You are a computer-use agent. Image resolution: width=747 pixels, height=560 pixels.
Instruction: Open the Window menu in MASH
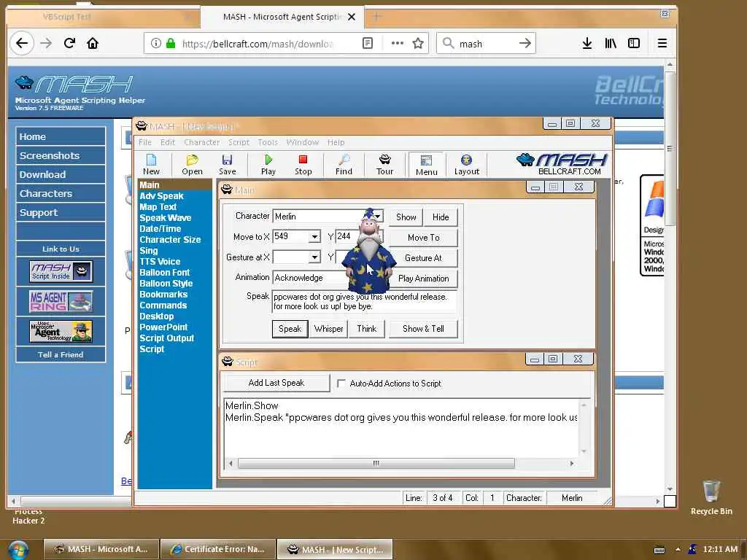point(303,142)
